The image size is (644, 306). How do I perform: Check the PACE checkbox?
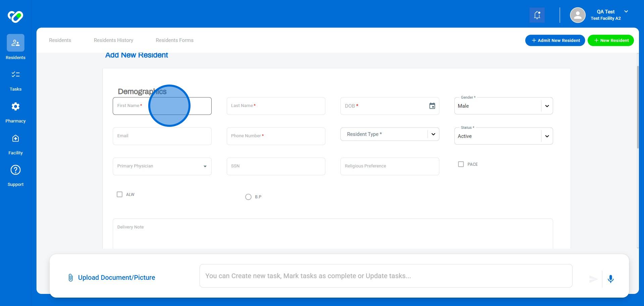click(461, 164)
